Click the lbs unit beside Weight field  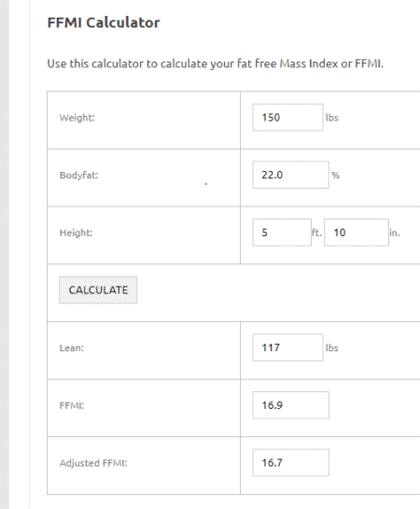coord(331,118)
